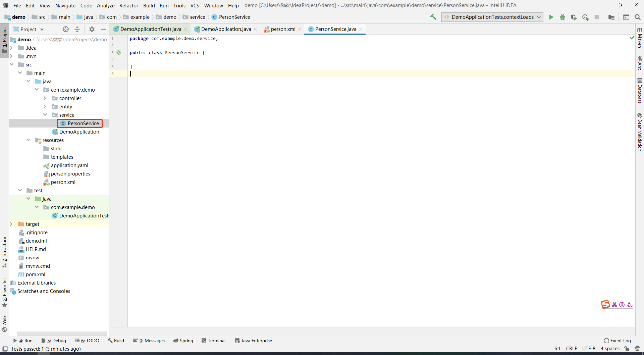
Task: Close the PersonService.java tab
Action: pyautogui.click(x=361, y=29)
